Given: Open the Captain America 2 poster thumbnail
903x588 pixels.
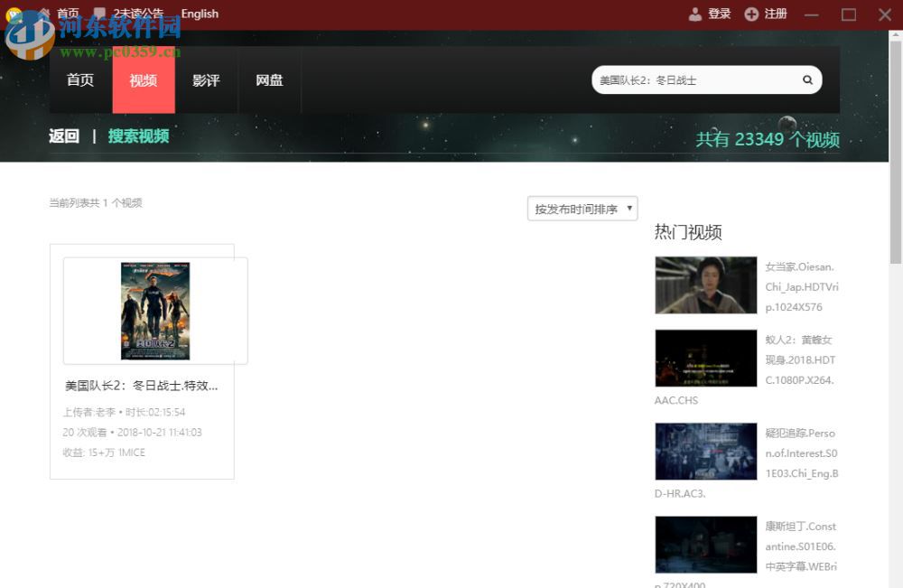Looking at the screenshot, I should click(155, 311).
